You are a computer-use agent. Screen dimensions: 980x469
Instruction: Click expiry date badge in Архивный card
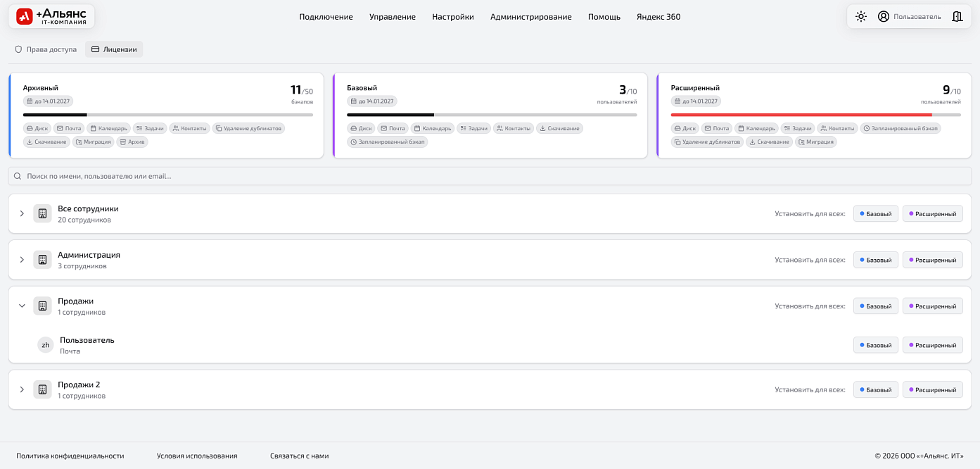pyautogui.click(x=48, y=101)
